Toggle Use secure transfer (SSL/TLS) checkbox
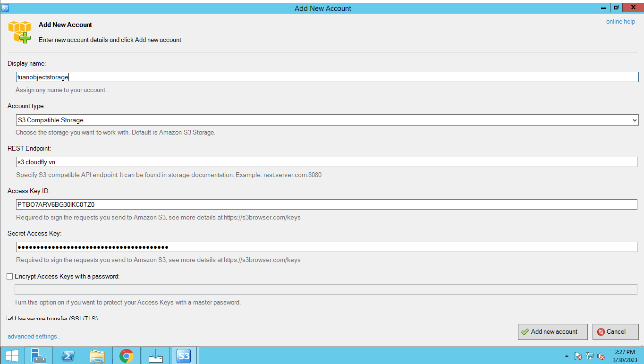644x364 pixels. coord(10,318)
